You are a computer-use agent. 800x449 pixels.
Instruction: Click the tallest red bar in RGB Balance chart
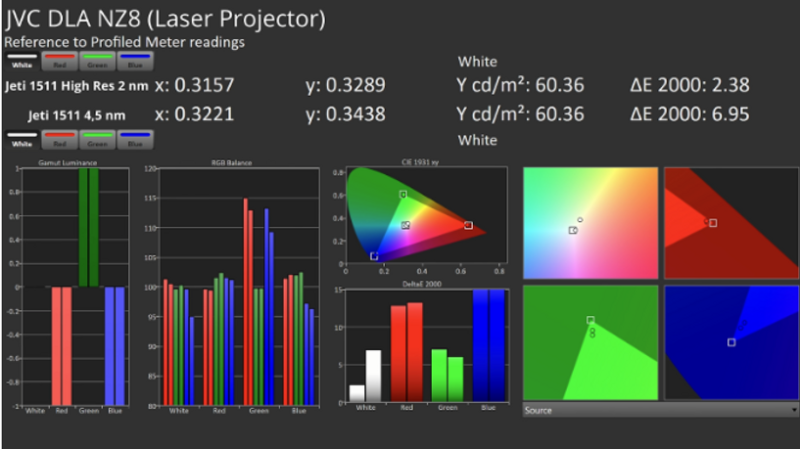pos(245,302)
